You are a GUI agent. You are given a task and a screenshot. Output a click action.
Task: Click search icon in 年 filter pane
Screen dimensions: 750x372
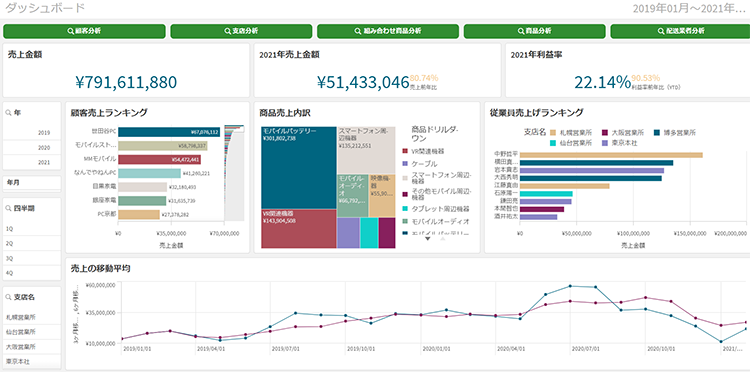9,113
